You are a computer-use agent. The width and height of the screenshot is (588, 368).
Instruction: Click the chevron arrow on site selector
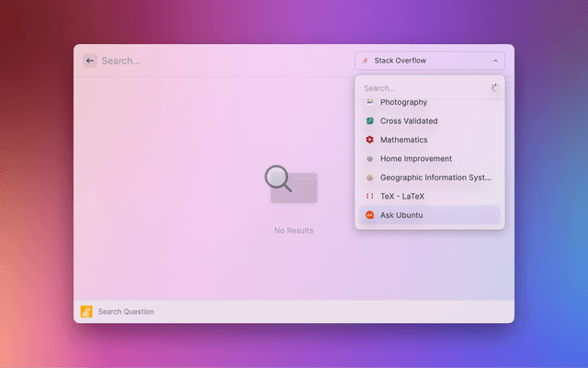click(496, 61)
